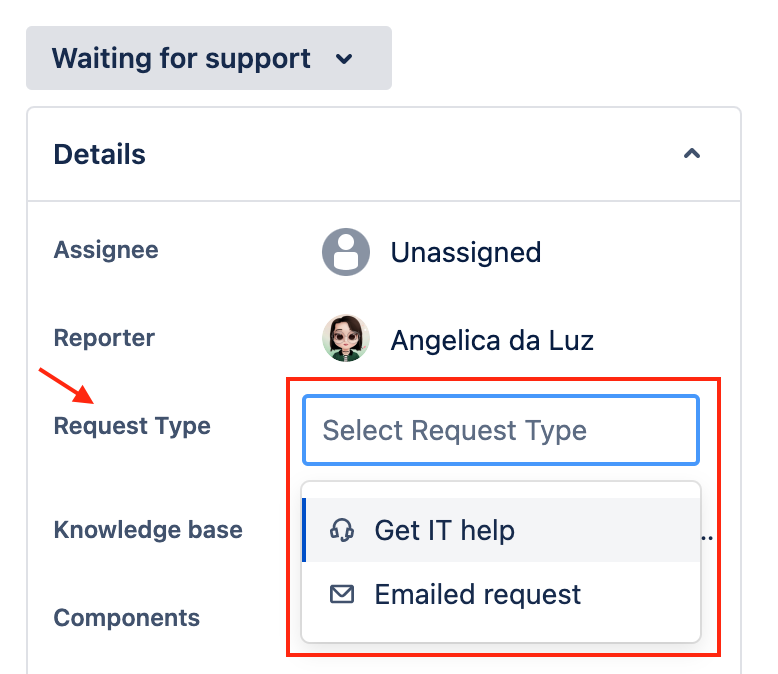Click the Components field label
The width and height of the screenshot is (778, 674).
coord(126,618)
